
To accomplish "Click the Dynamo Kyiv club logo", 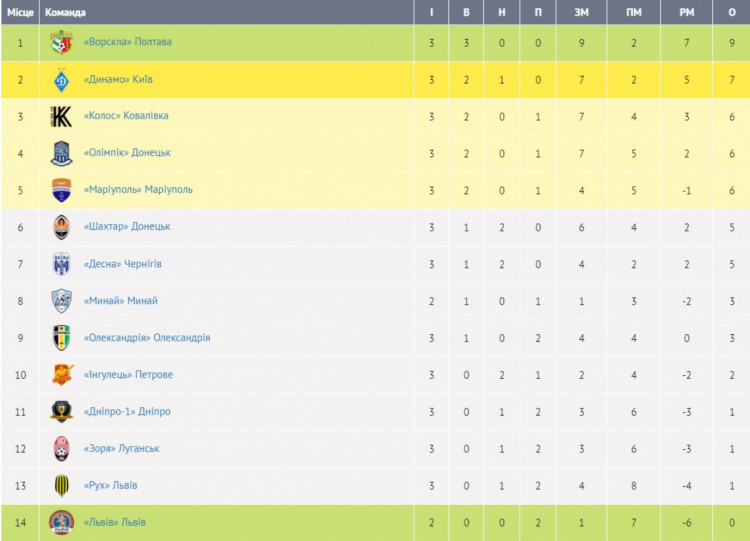I will (x=61, y=79).
